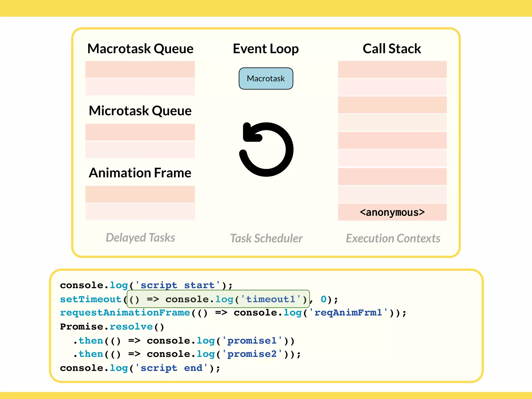Click the top slot of the Call Stack
This screenshot has width=532, height=399.
tap(392, 69)
